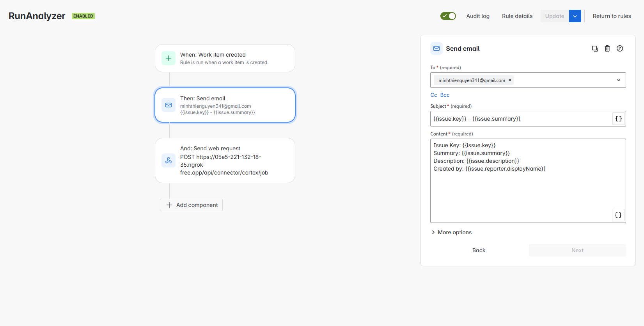Click the Update button
644x326 pixels.
click(554, 16)
